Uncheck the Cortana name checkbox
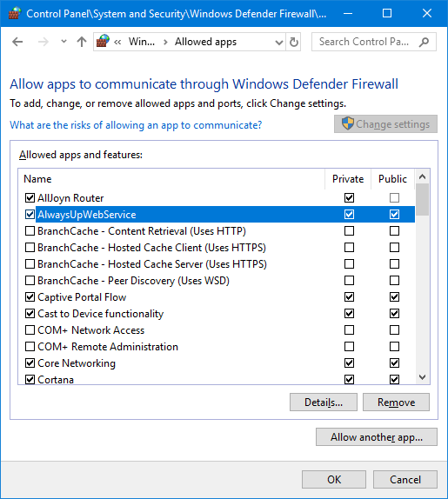The image size is (448, 499). coord(30,379)
